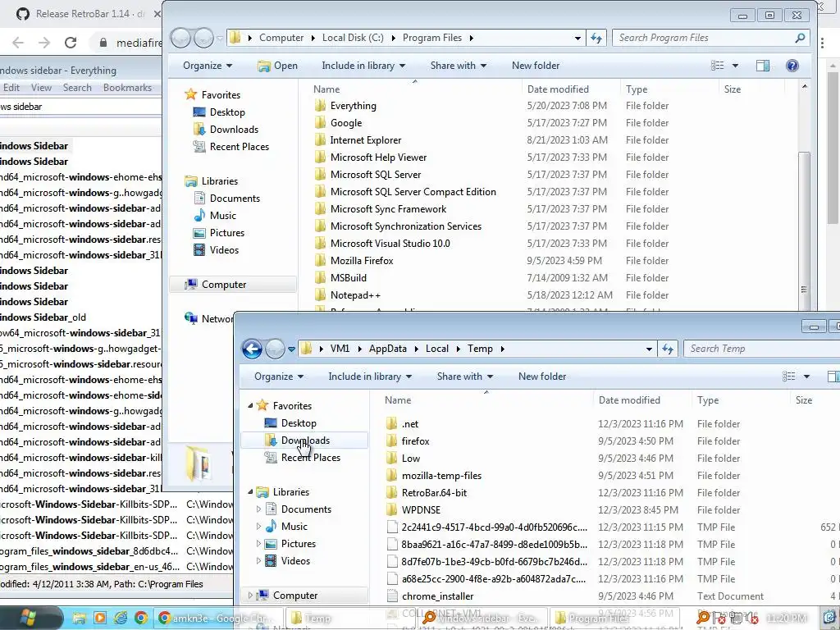840x630 pixels.
Task: Open Search menu in Everything window
Action: 77,87
